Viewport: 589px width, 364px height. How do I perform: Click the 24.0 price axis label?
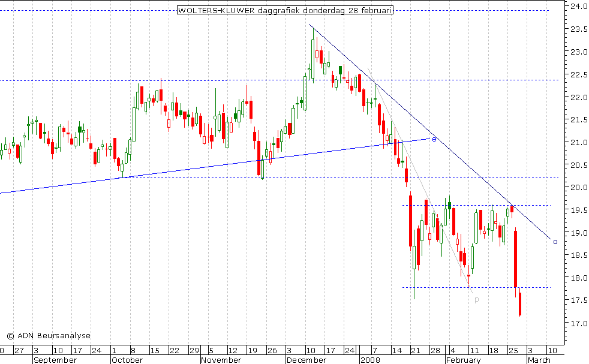tap(578, 7)
